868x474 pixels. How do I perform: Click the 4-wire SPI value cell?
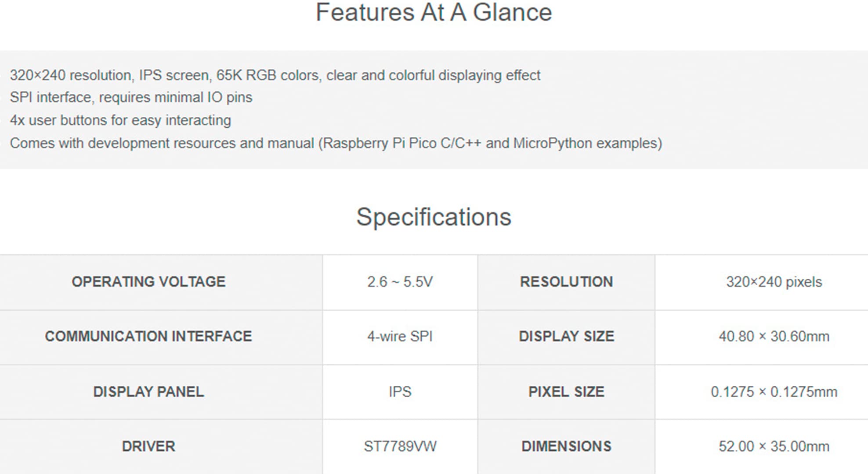pyautogui.click(x=400, y=337)
